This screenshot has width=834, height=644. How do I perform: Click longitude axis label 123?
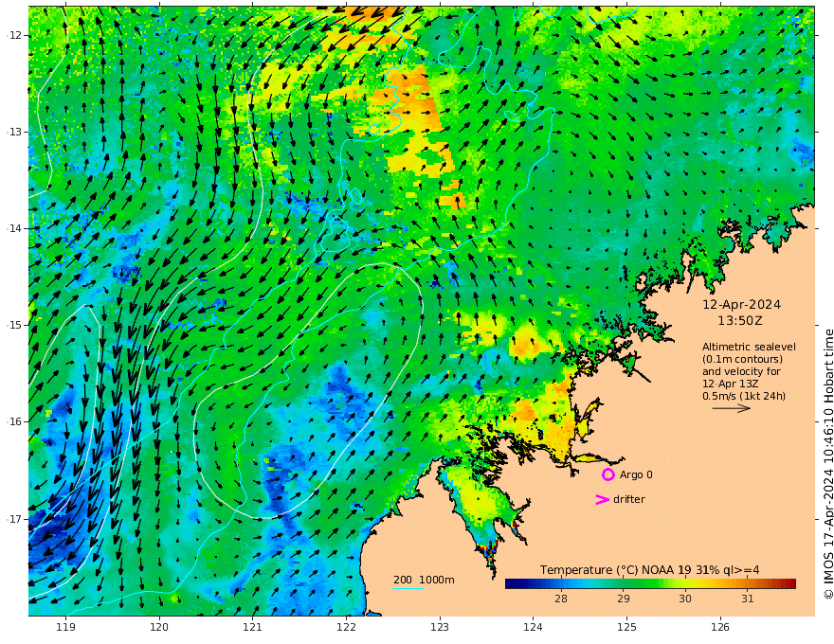(x=440, y=627)
